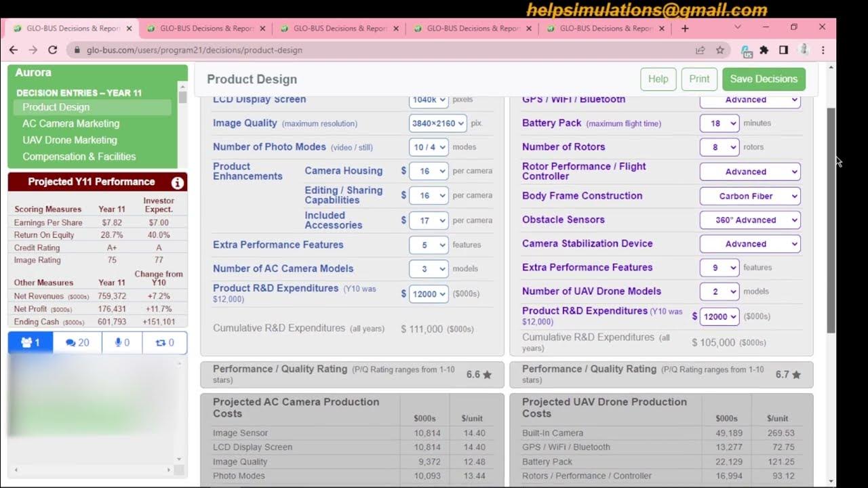868x488 pixels.
Task: Click the profile avatar icon in browser toolbar
Action: pos(804,50)
